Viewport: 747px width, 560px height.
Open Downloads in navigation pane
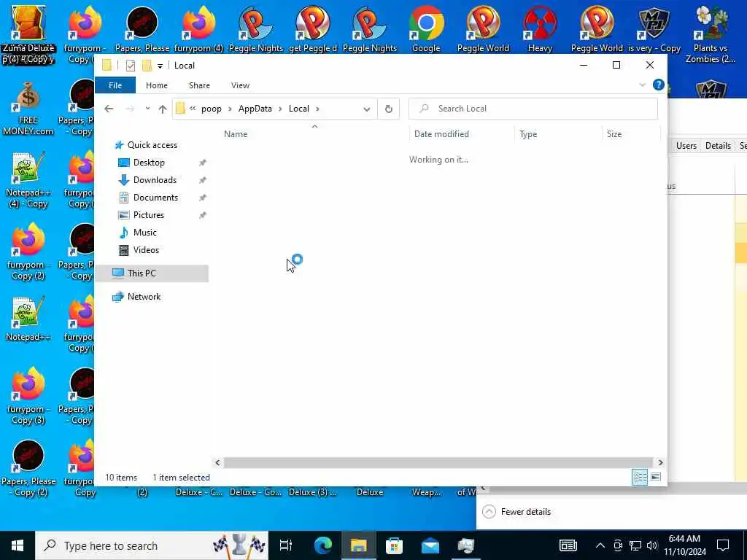155,180
